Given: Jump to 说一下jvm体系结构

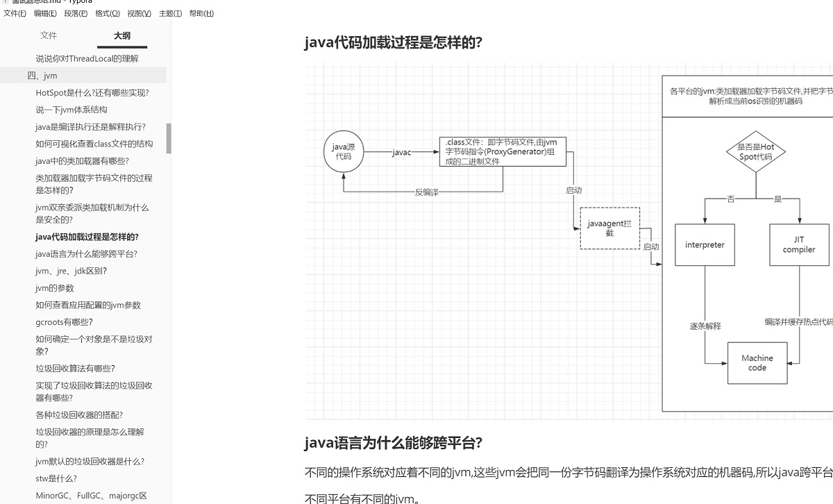Looking at the screenshot, I should [x=71, y=110].
